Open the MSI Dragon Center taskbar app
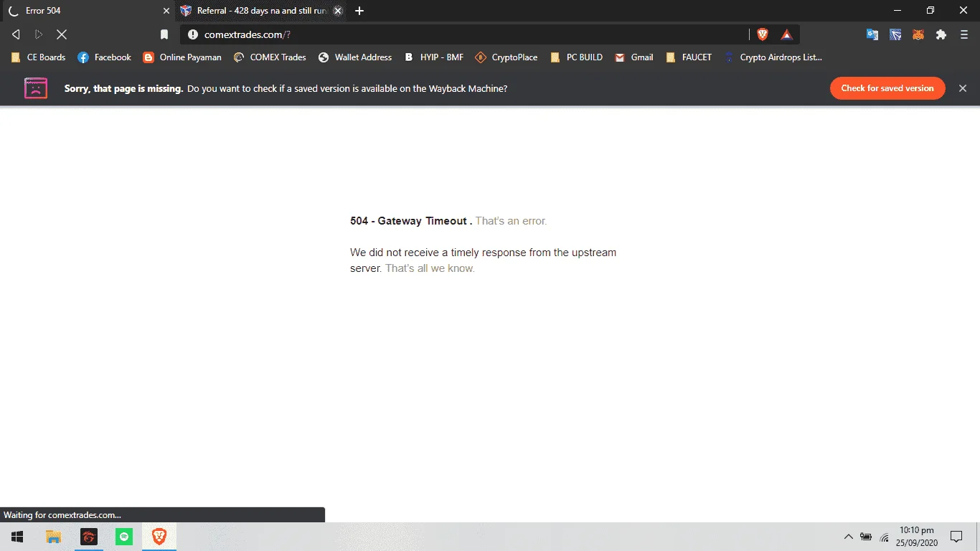This screenshot has width=980, height=551. [89, 537]
